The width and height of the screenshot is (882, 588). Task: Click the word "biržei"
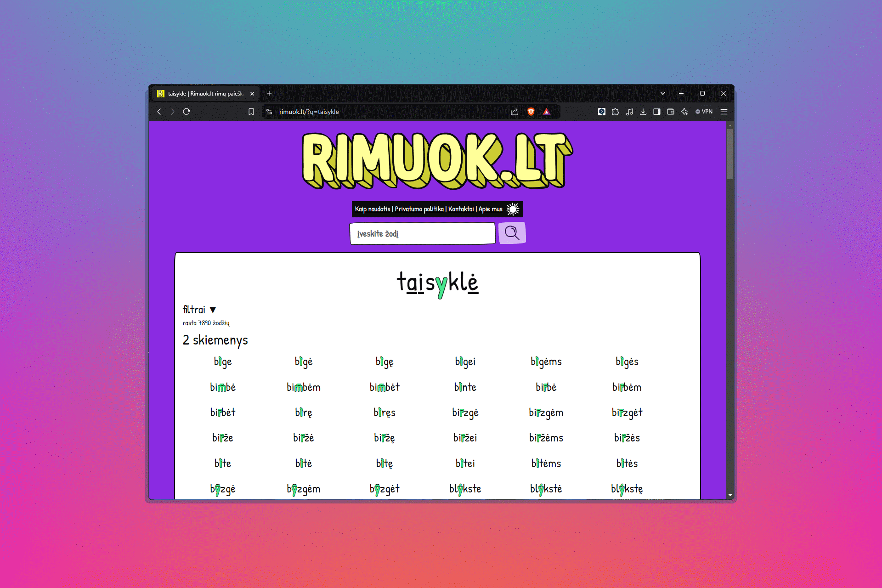[465, 438]
